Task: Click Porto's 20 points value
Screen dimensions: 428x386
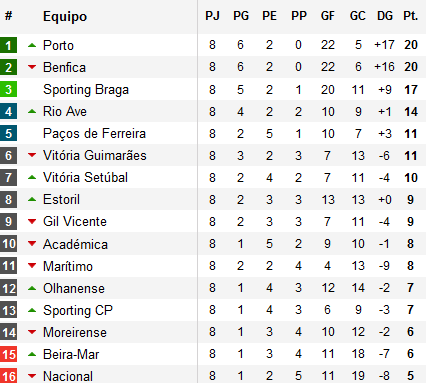Action: (411, 45)
